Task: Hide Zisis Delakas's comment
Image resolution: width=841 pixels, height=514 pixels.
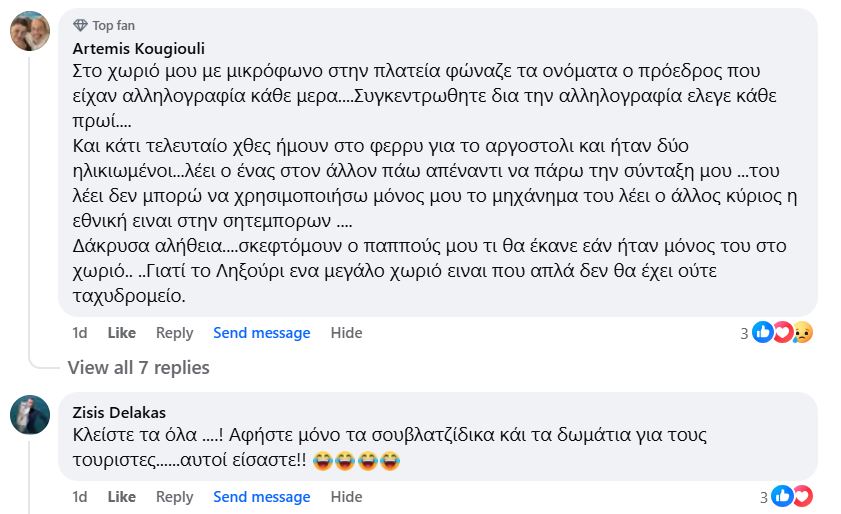Action: pyautogui.click(x=346, y=497)
